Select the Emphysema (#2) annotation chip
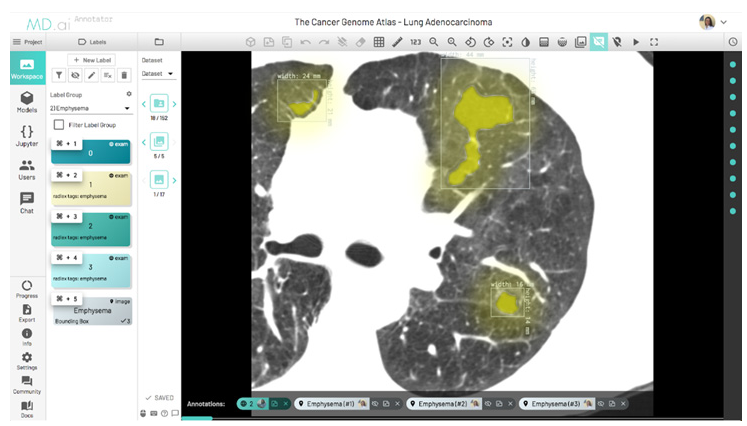This screenshot has width=747, height=426. pyautogui.click(x=444, y=404)
